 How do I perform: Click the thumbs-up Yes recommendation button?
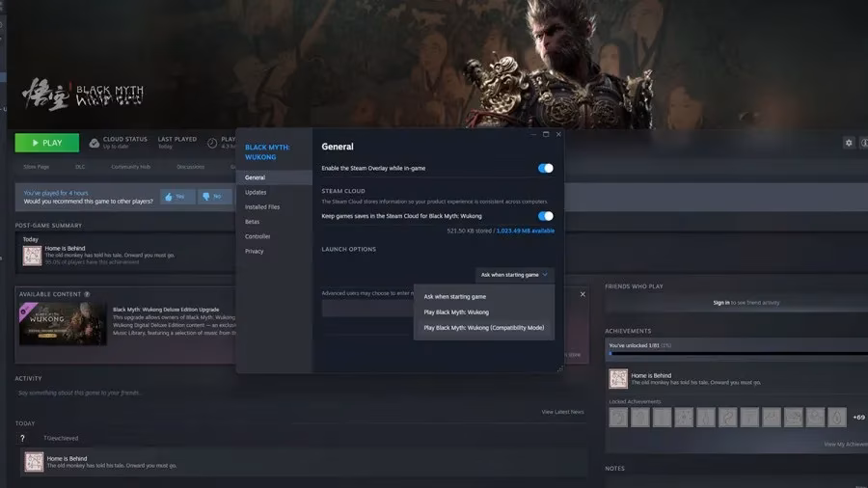(177, 197)
